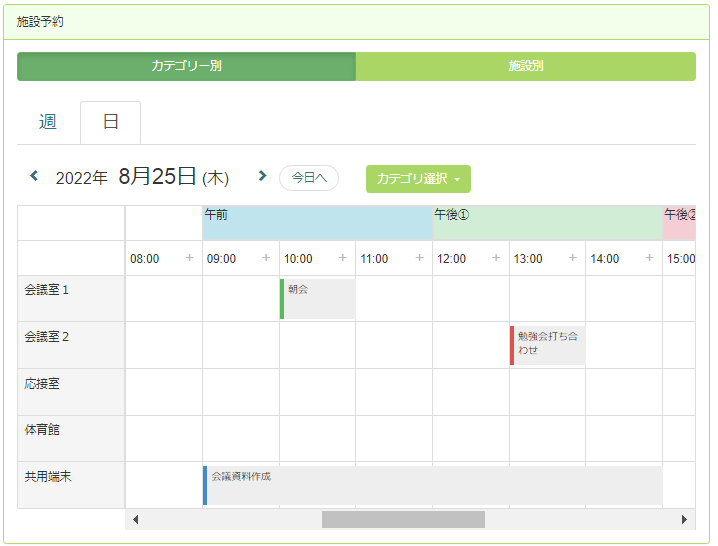
Task: Click the plus icon next to 08:00
Action: [189, 258]
